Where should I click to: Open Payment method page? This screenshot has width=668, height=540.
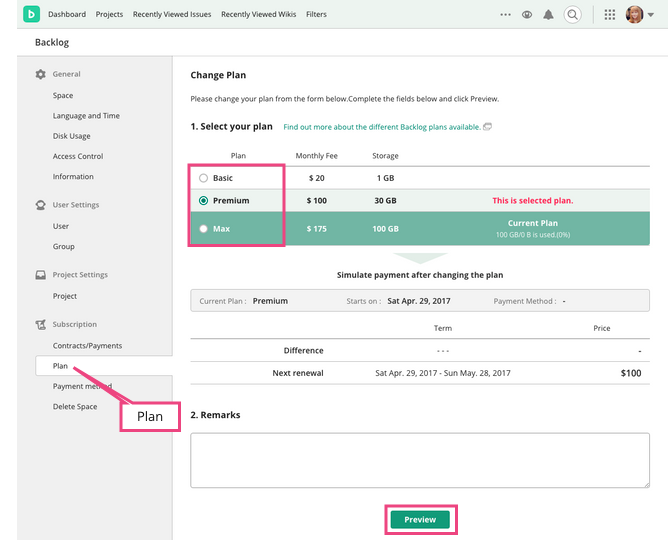click(82, 386)
